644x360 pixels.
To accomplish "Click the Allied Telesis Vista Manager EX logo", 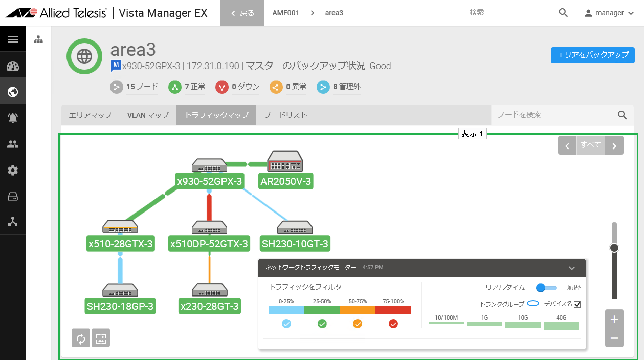I will [106, 13].
